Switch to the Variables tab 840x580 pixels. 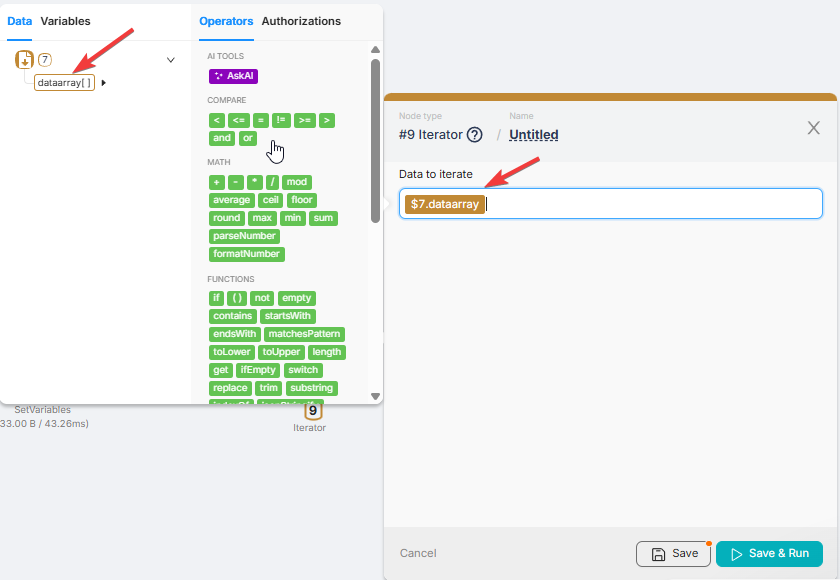[65, 21]
